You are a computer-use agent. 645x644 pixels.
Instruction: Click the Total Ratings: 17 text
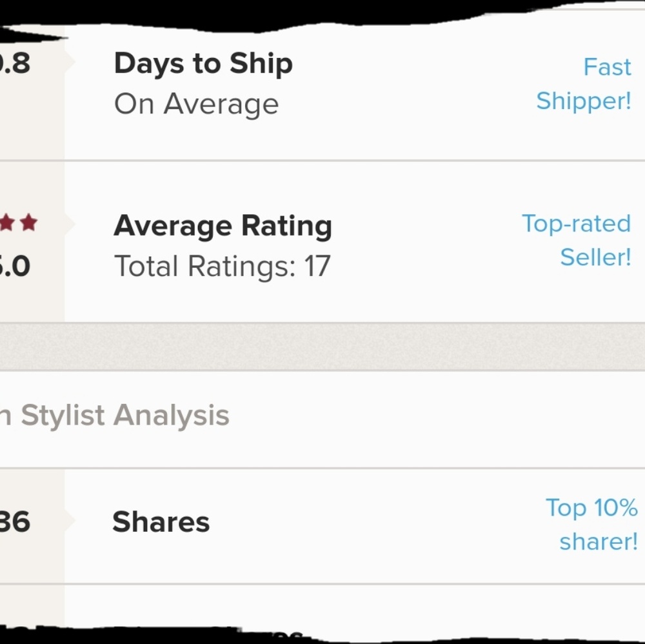pos(222,266)
